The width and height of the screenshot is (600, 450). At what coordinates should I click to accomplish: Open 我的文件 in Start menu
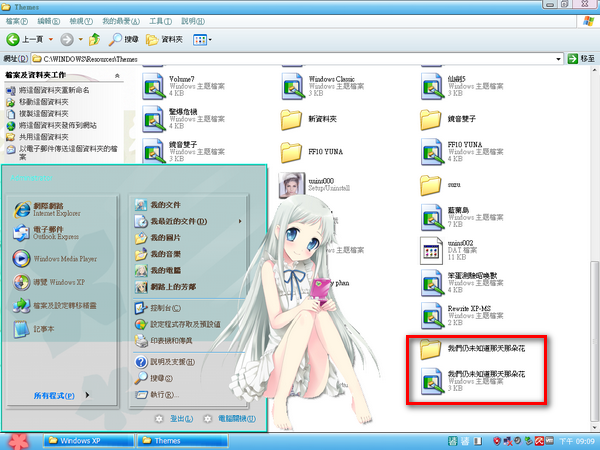(x=157, y=205)
